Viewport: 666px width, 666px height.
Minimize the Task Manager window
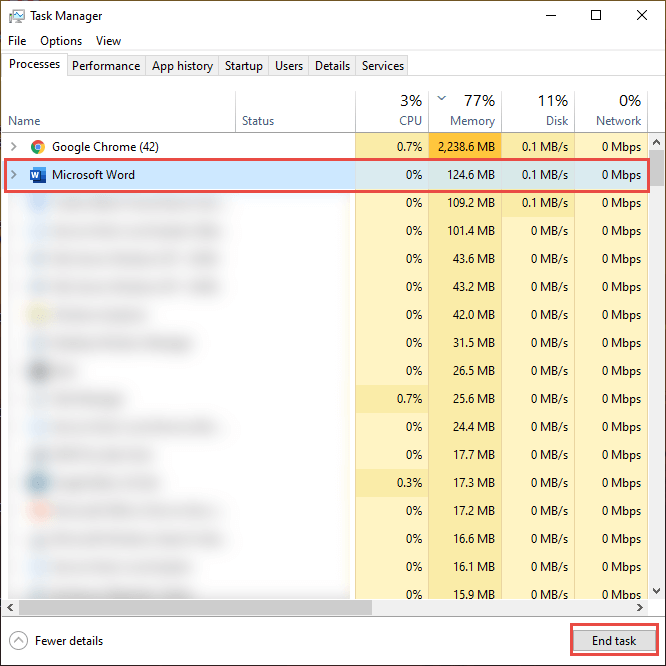click(x=551, y=16)
